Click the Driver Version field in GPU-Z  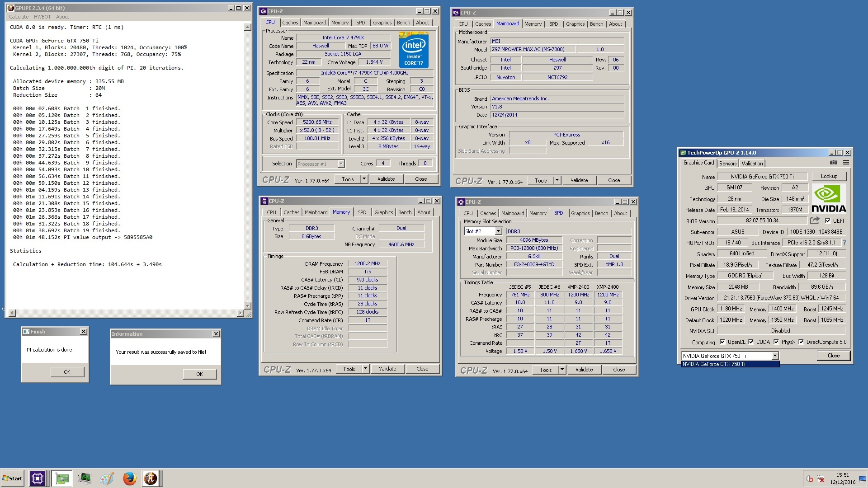pos(781,298)
